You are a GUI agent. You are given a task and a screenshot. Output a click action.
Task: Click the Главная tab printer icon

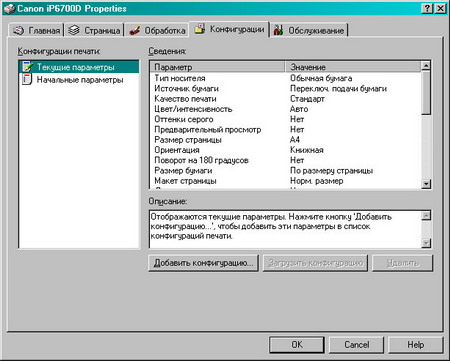[18, 30]
